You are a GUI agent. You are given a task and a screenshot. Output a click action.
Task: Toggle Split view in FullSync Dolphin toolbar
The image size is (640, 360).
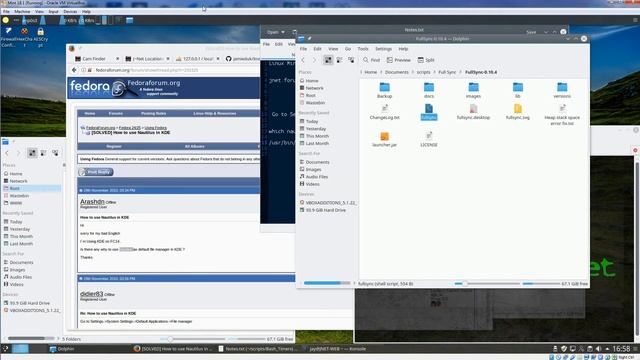pyautogui.click(x=426, y=60)
